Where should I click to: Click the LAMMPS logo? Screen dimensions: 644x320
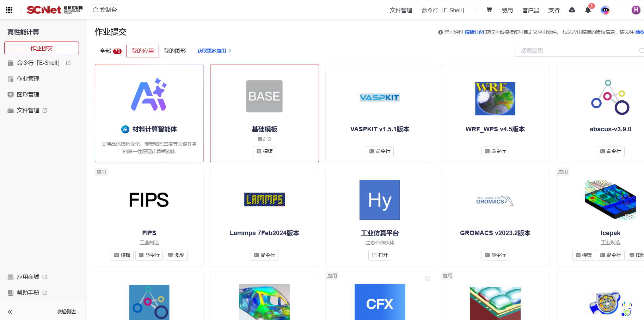click(264, 199)
